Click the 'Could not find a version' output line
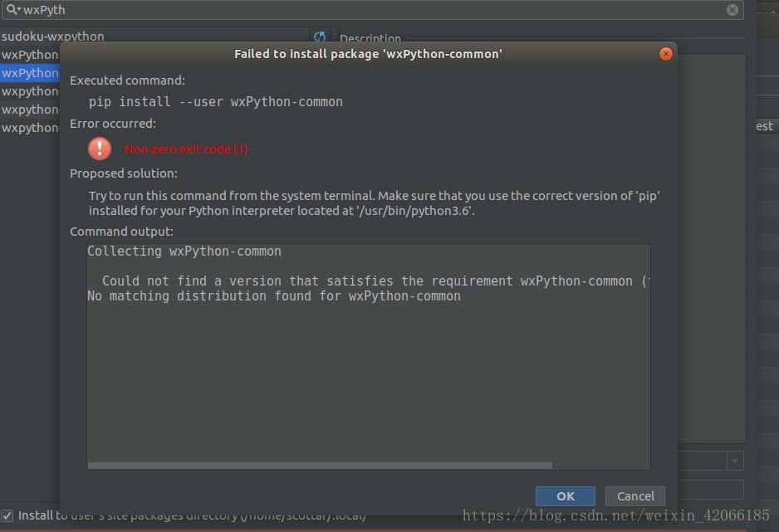 click(375, 281)
